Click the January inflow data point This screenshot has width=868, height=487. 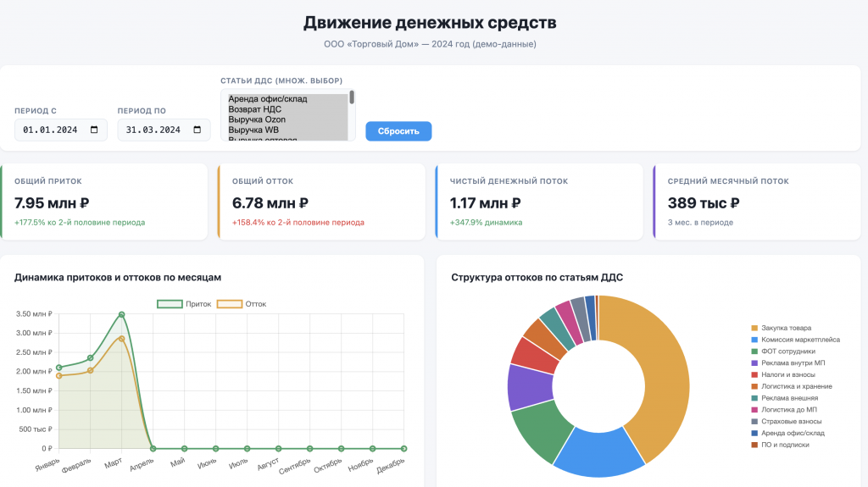point(59,368)
